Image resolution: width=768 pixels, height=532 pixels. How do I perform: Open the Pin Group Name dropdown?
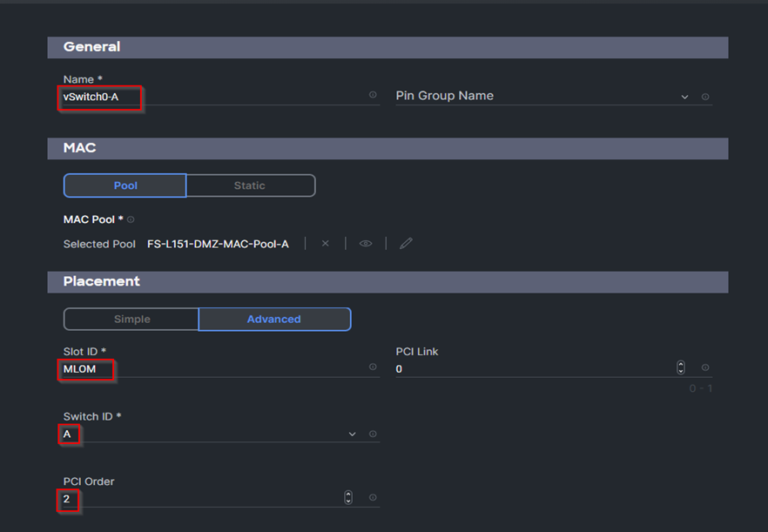[684, 96]
